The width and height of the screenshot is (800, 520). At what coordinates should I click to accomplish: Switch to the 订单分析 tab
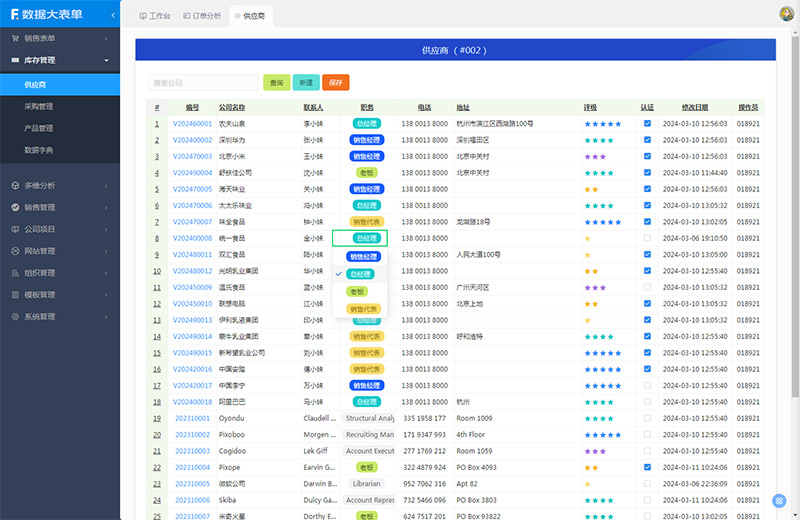pos(202,16)
